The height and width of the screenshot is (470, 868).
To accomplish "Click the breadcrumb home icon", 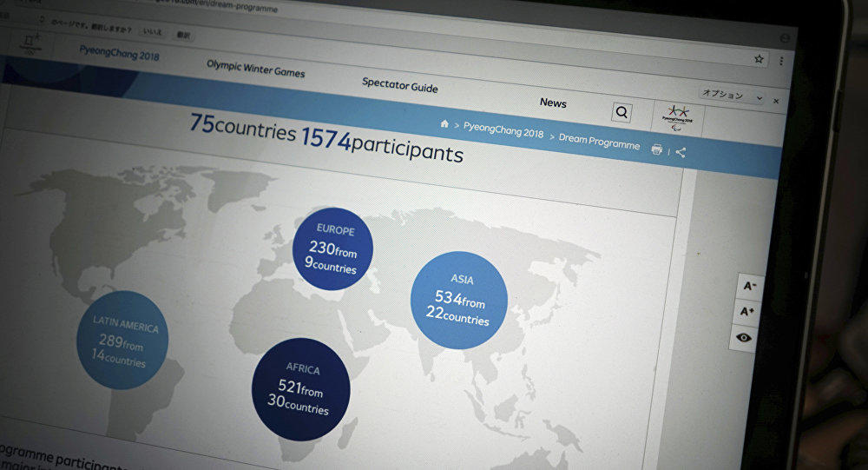I will click(x=444, y=123).
